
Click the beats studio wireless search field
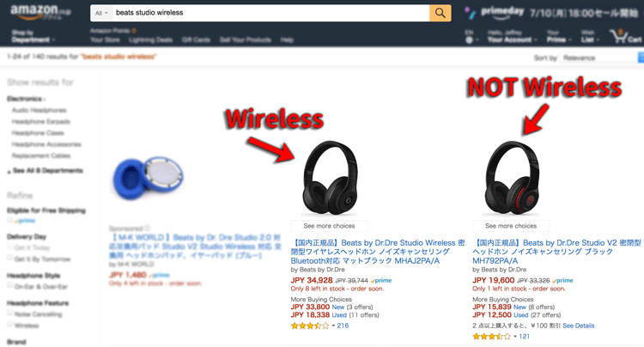click(270, 13)
